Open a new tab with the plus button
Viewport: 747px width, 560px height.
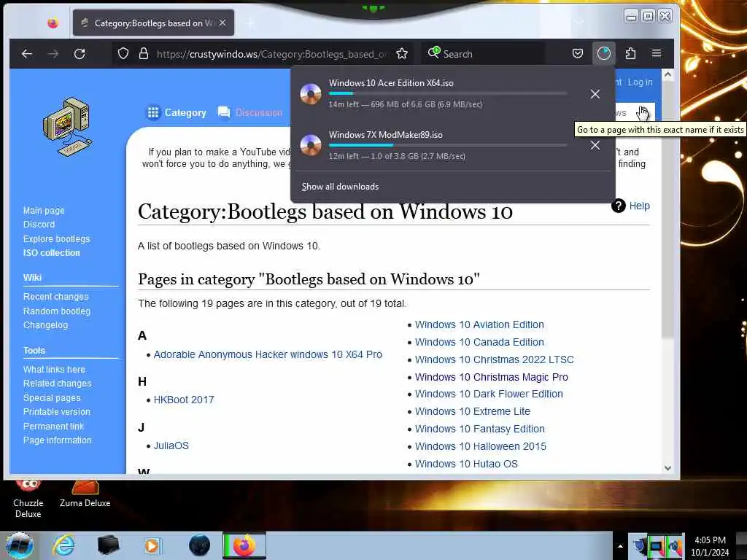tap(250, 23)
